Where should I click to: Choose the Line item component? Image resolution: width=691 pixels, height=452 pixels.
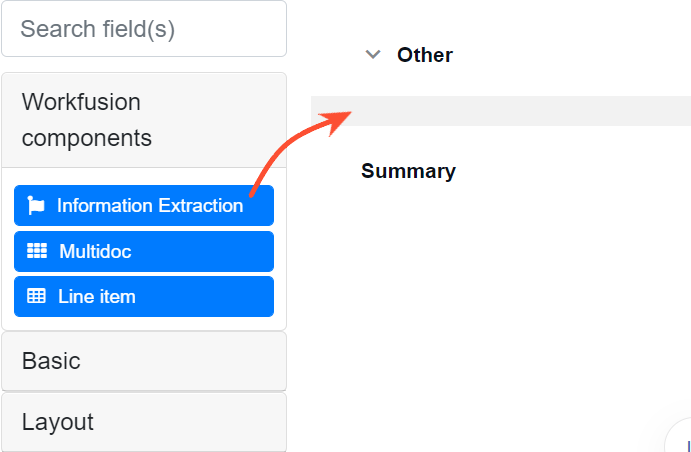(x=144, y=296)
